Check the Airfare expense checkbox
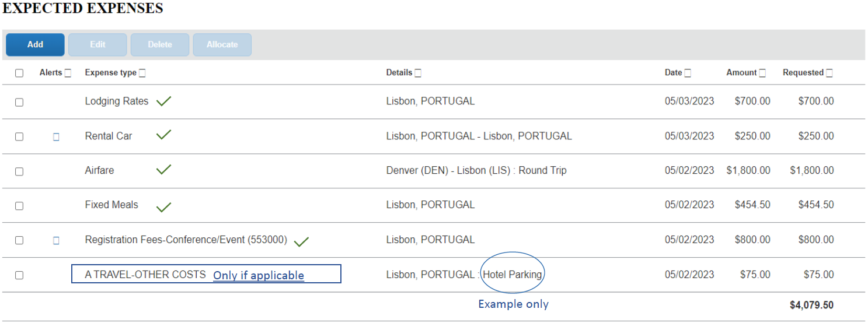The image size is (868, 323). (19, 171)
